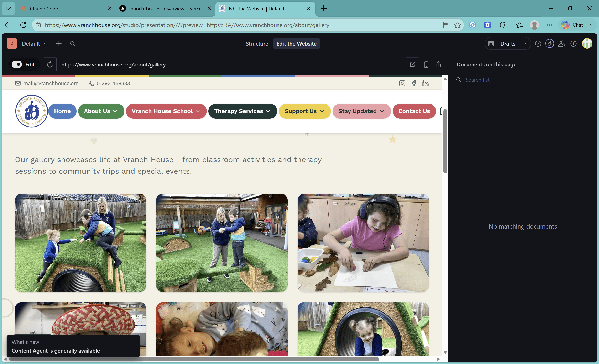The width and height of the screenshot is (599, 364).
Task: Click the refresh preview icon
Action: tap(50, 64)
